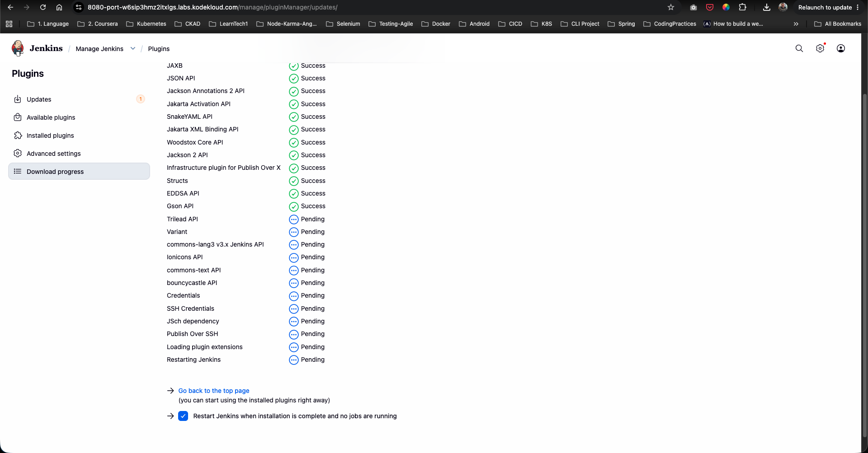This screenshot has width=868, height=453.
Task: Click the Success icon for Structs
Action: coord(294,181)
